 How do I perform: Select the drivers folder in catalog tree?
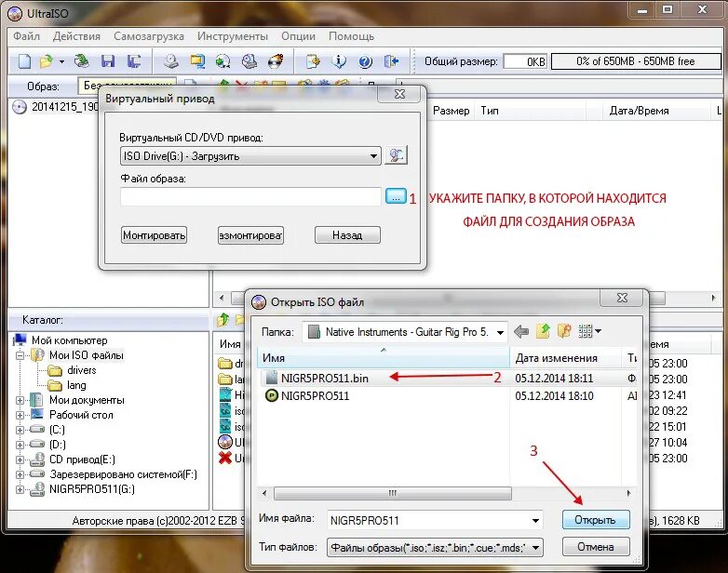82,370
